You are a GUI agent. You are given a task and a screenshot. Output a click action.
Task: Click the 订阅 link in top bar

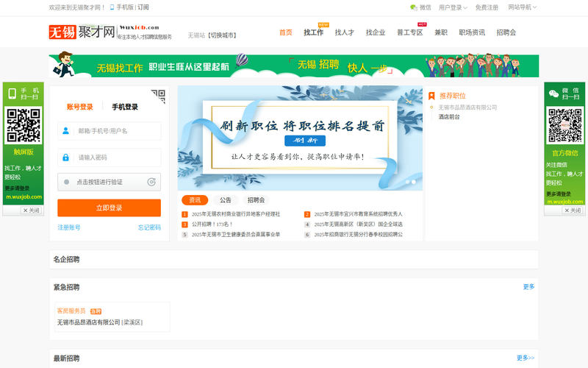[x=143, y=7]
